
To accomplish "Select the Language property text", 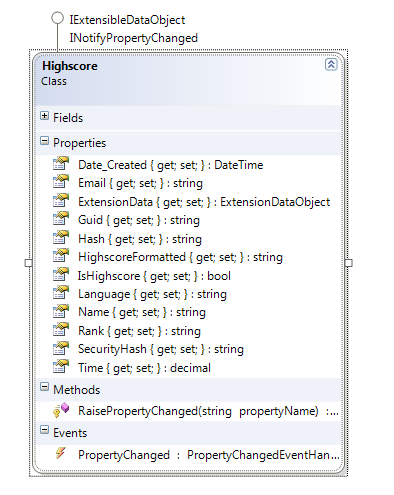I will point(152,294).
